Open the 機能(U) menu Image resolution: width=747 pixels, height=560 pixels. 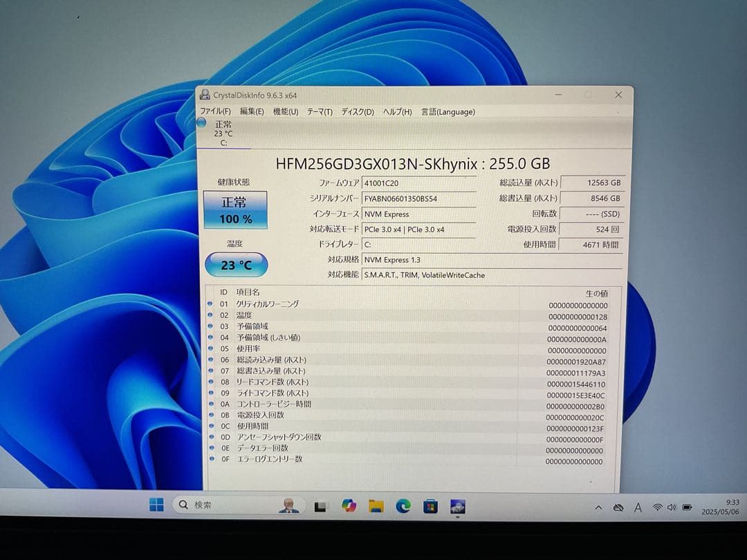pyautogui.click(x=285, y=111)
